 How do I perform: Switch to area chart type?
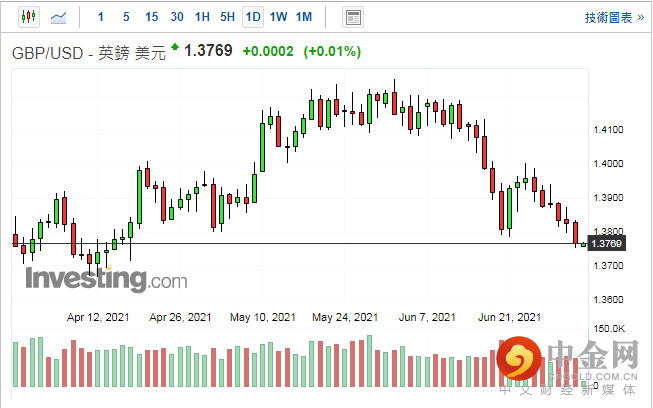(x=59, y=17)
